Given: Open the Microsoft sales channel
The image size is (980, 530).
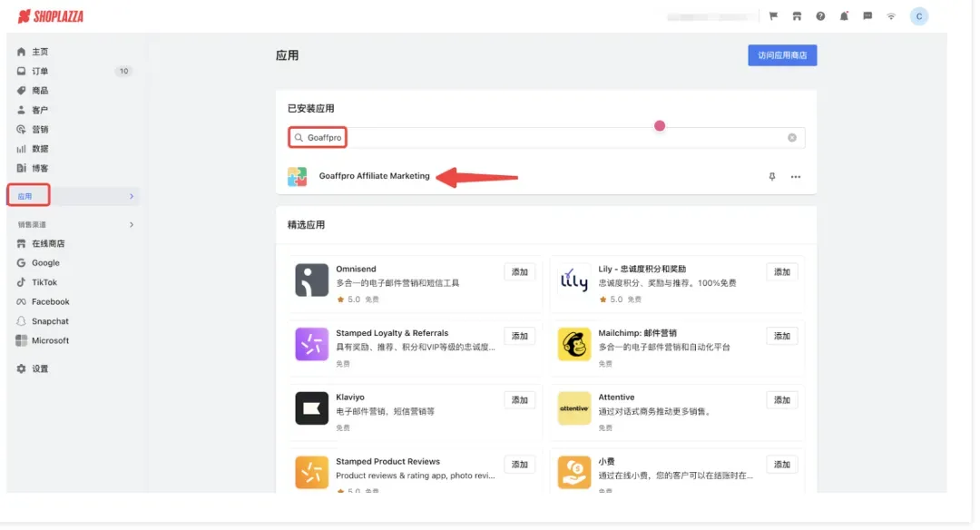Looking at the screenshot, I should point(50,340).
